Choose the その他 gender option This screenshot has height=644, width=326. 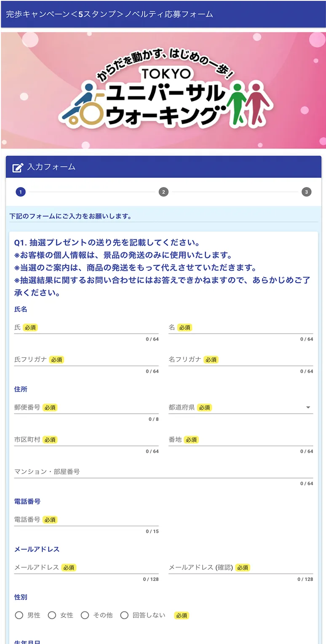click(85, 615)
